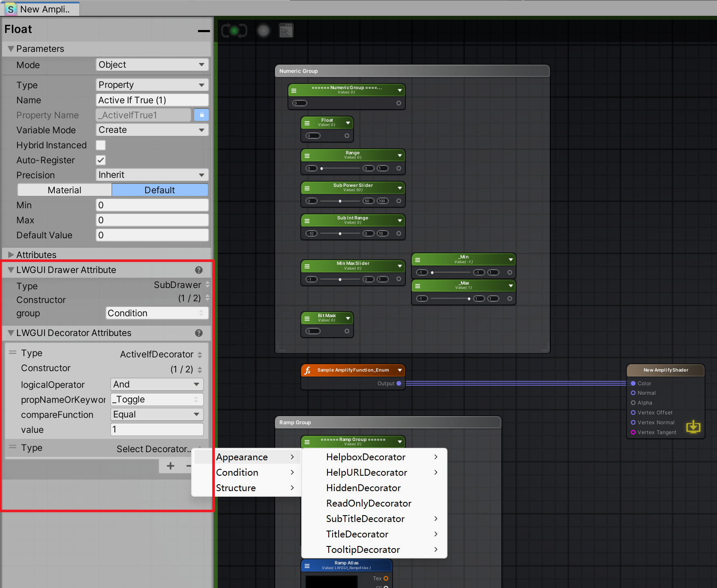This screenshot has width=717, height=588.
Task: Select the Appearance menu category
Action: click(x=247, y=457)
